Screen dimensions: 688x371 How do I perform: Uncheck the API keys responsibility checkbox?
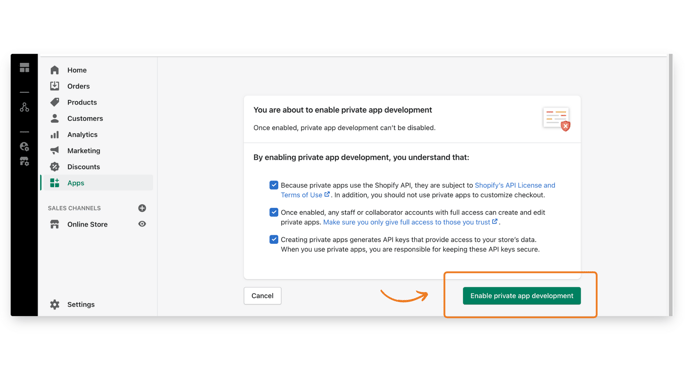click(274, 239)
